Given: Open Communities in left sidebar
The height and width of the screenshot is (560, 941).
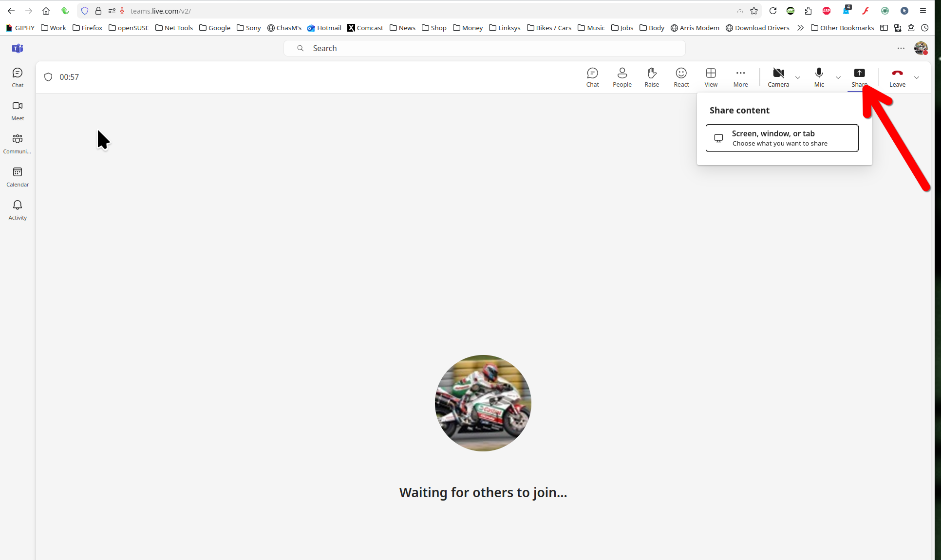Looking at the screenshot, I should (18, 144).
